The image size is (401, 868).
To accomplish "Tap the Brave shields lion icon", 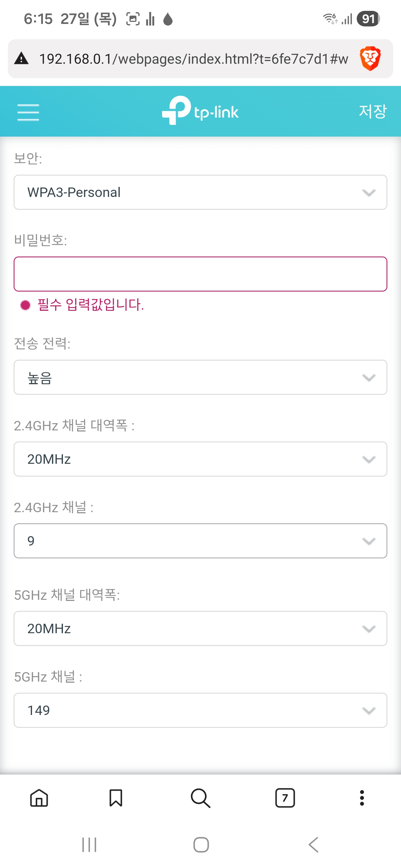I will [370, 59].
